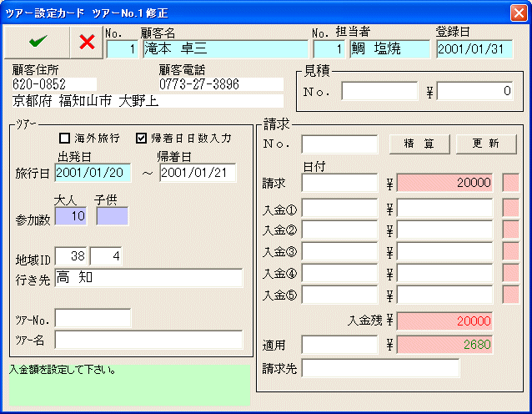Click the ツアー名 text field
Viewport: 532px width, 414px height.
click(x=148, y=340)
